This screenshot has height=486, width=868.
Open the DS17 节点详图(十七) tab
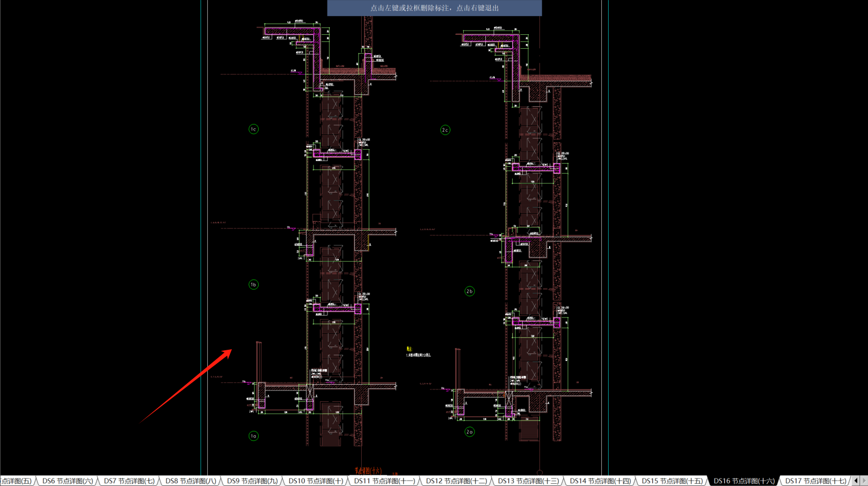815,481
